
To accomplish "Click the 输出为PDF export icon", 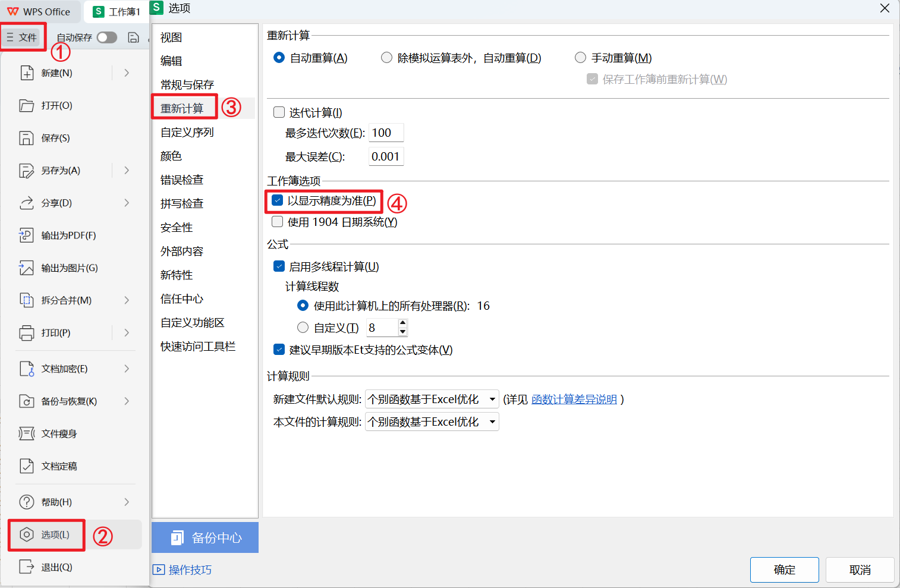I will (x=27, y=235).
